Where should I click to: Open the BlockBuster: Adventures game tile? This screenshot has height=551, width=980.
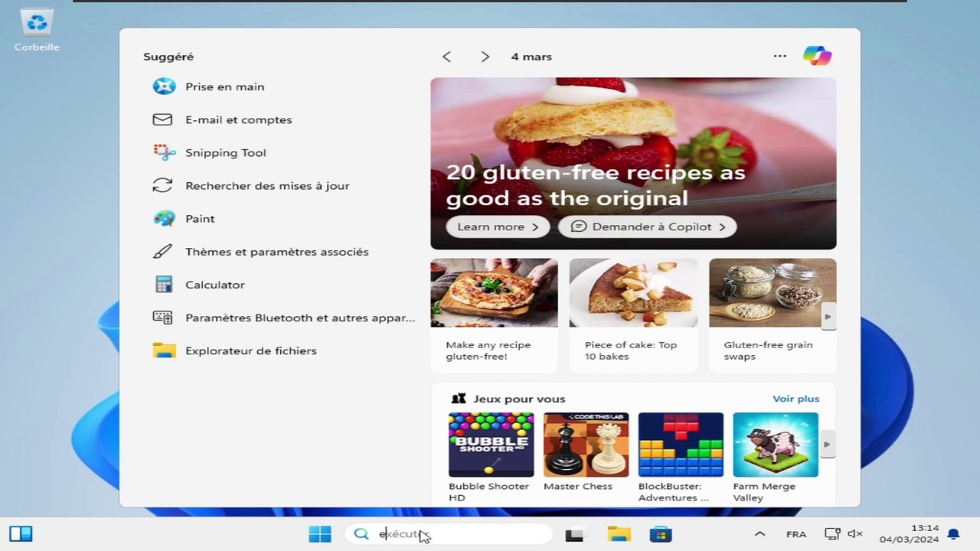tap(681, 457)
